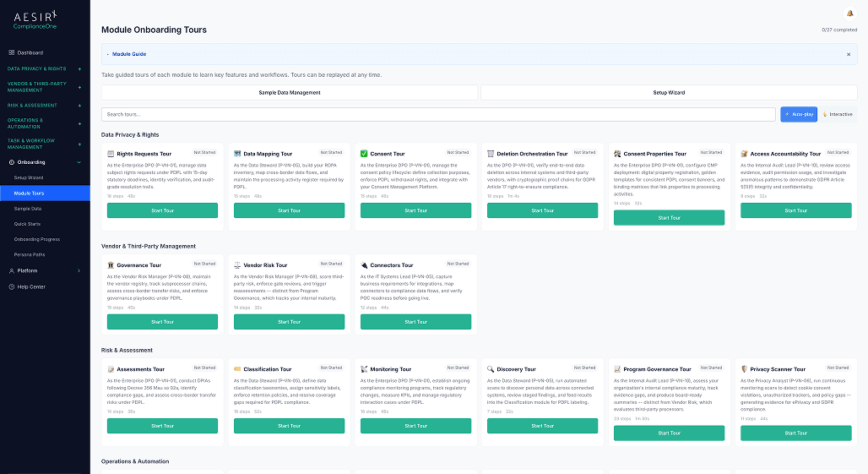Open Quick Starts in the sidebar
Image resolution: width=868 pixels, height=474 pixels.
point(27,224)
